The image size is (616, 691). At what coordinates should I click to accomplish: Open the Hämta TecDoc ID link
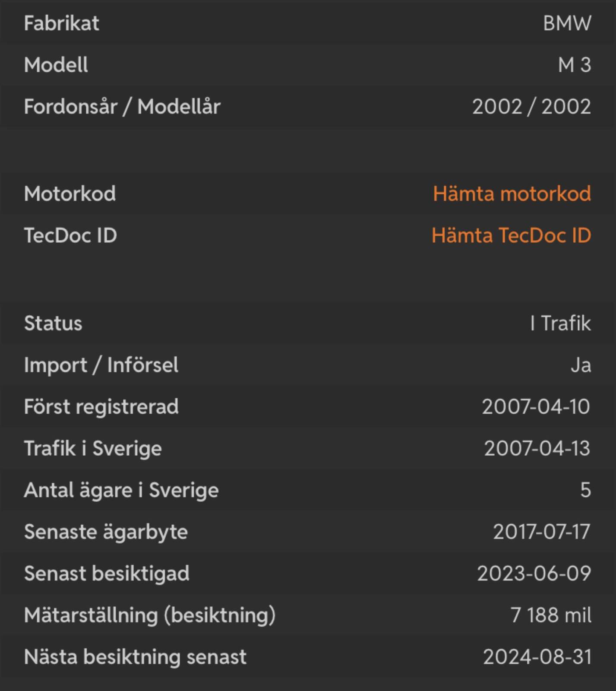(512, 235)
